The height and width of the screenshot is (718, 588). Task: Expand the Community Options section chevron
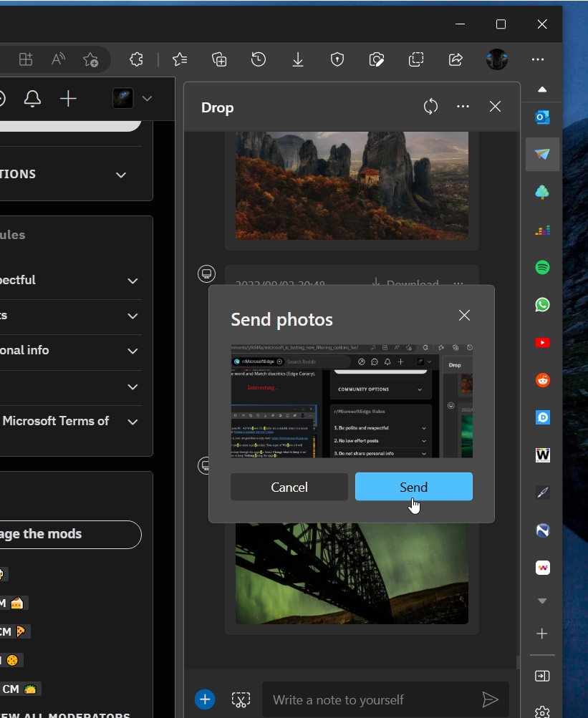coord(121,175)
